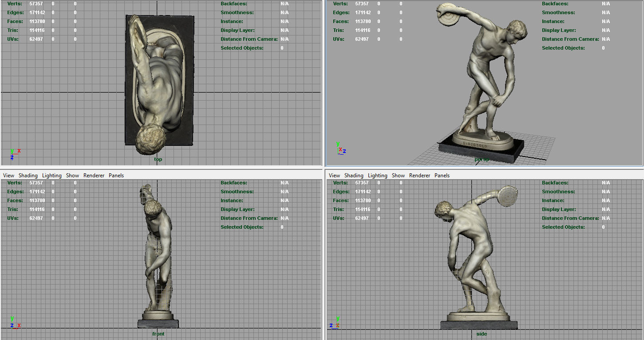644x340 pixels.
Task: Click the XYZ axis gizmo in the persp view
Action: [340, 148]
